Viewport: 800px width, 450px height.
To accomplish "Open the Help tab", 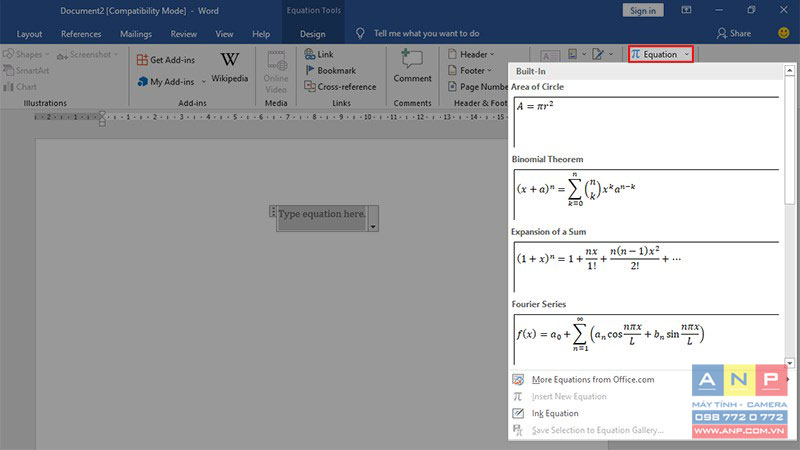I will point(261,34).
